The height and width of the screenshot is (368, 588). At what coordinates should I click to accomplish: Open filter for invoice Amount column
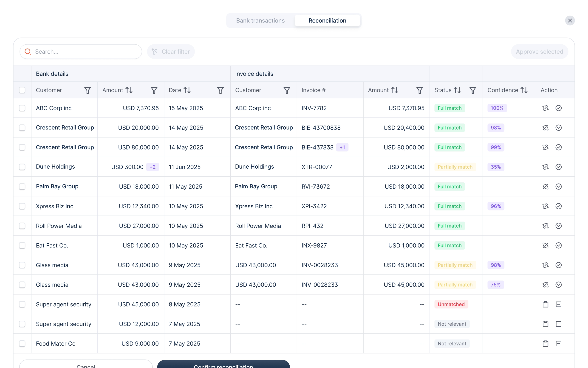point(420,90)
